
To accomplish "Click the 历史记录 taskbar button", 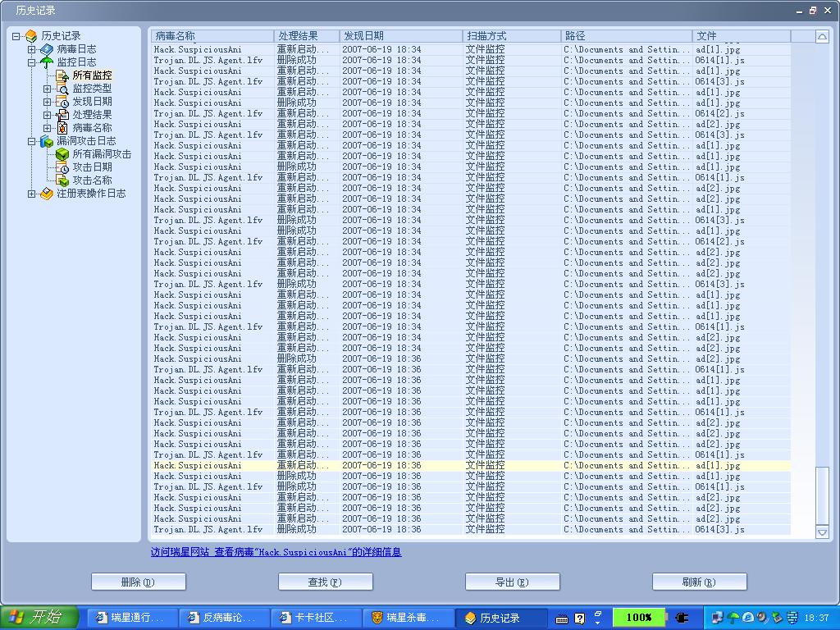I will pos(500,619).
